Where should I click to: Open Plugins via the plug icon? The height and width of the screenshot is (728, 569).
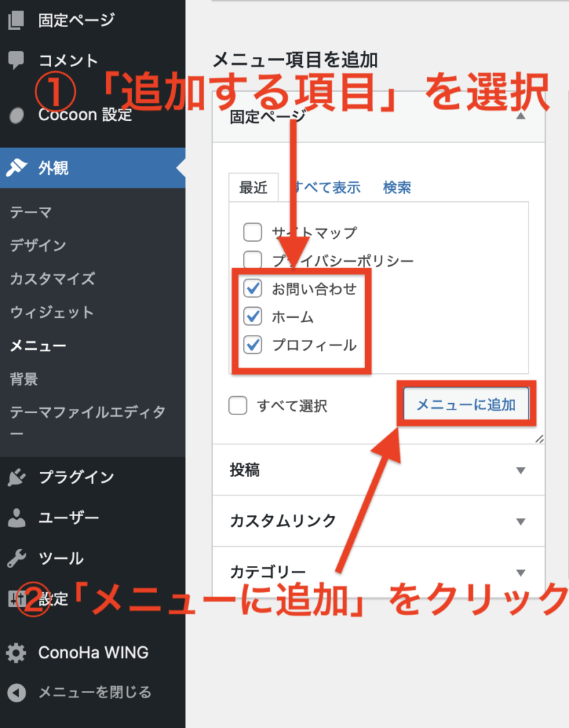[x=16, y=478]
